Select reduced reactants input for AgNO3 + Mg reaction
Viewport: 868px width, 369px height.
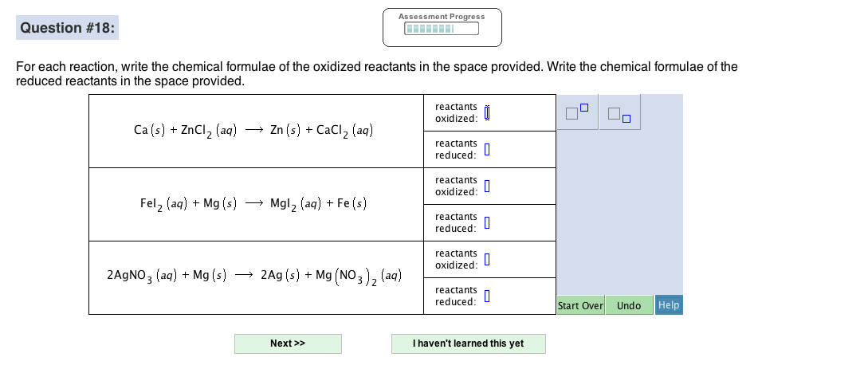486,296
